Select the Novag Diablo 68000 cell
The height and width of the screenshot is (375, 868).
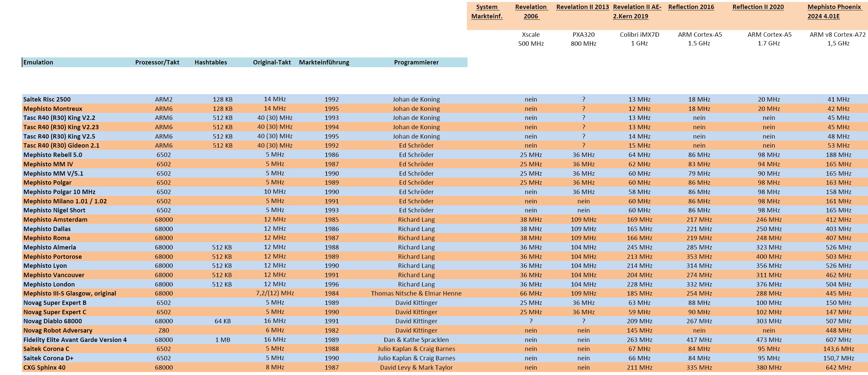coord(52,321)
